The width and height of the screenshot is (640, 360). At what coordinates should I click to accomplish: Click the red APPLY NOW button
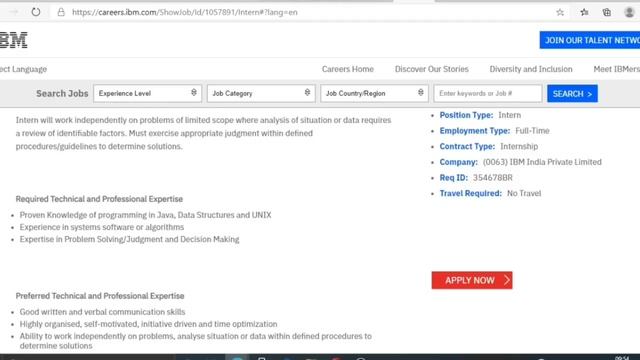472,280
